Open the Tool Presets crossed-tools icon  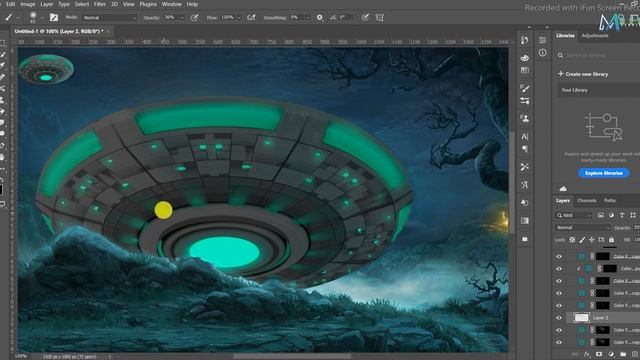coord(525,167)
